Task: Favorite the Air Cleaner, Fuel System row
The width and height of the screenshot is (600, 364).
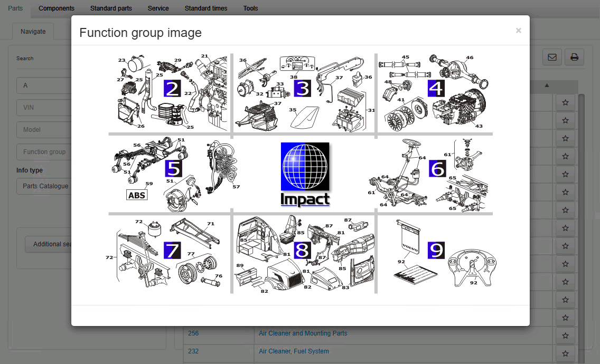Action: 565,353
